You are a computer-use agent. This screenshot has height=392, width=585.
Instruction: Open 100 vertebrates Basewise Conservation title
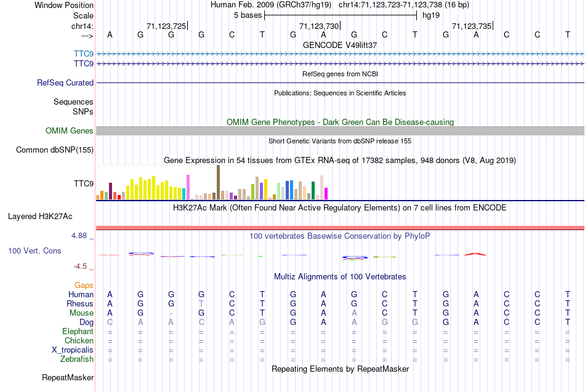tap(340, 236)
